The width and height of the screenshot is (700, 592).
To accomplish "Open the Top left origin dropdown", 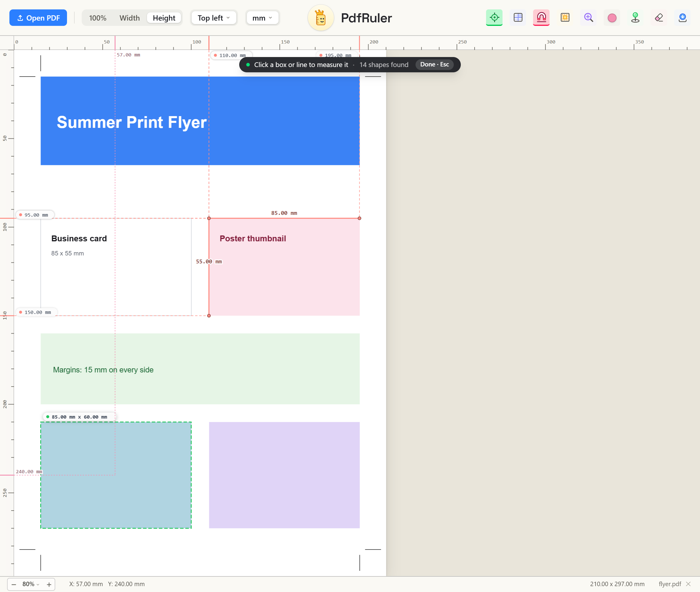I will coord(214,18).
